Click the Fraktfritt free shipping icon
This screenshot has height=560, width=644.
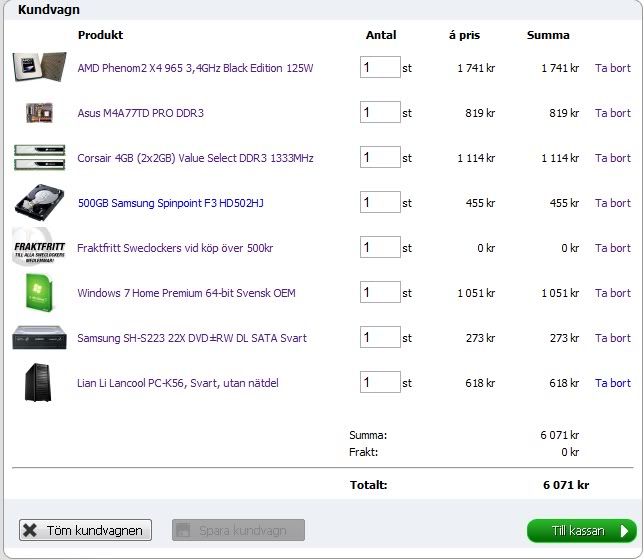tap(39, 248)
